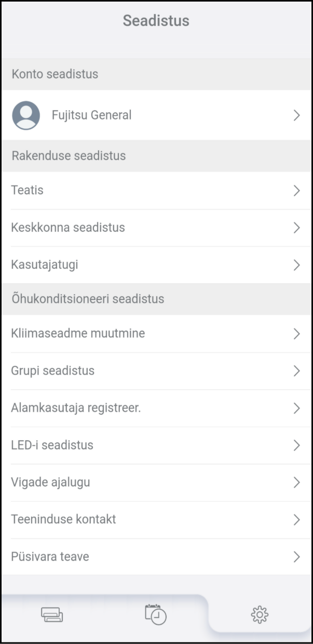Choose Kliimaseadme muutmine option

pyautogui.click(x=78, y=334)
